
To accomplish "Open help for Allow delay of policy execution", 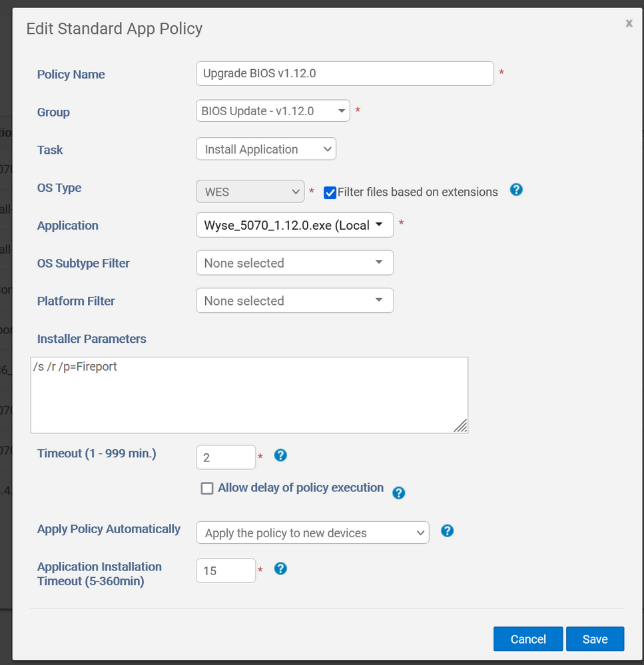I will [398, 493].
